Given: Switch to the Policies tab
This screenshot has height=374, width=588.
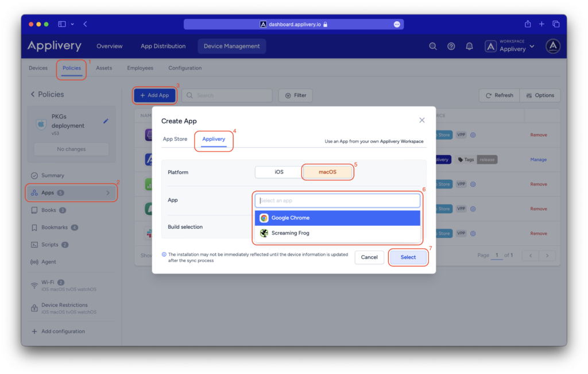Looking at the screenshot, I should tap(72, 68).
